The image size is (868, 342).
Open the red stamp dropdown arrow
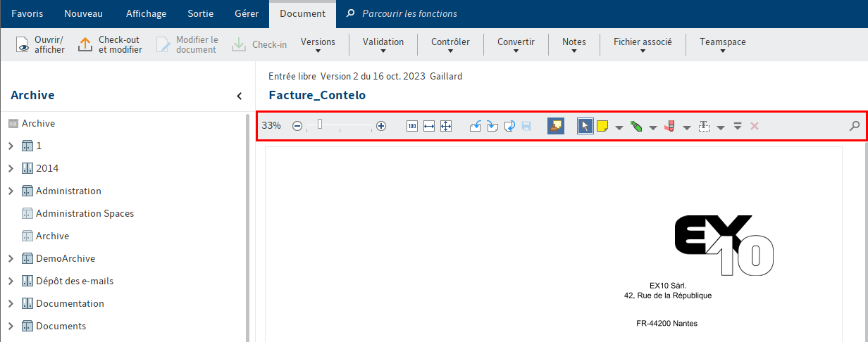pos(687,127)
